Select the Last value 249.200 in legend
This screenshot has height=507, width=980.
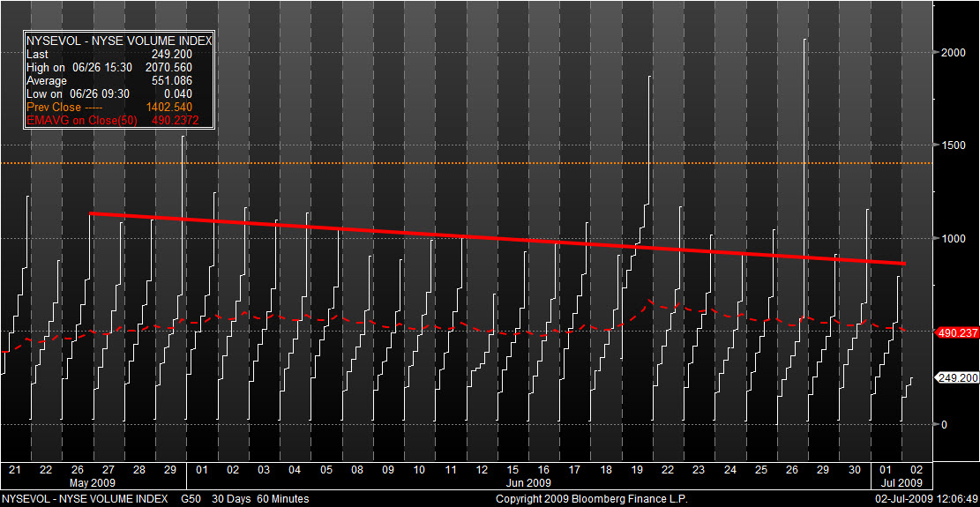pyautogui.click(x=171, y=55)
